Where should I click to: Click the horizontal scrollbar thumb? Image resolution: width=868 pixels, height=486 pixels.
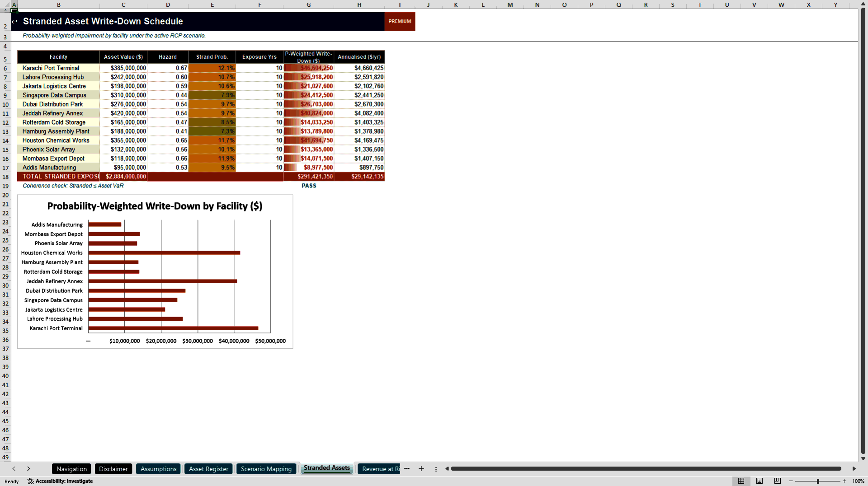(x=646, y=469)
